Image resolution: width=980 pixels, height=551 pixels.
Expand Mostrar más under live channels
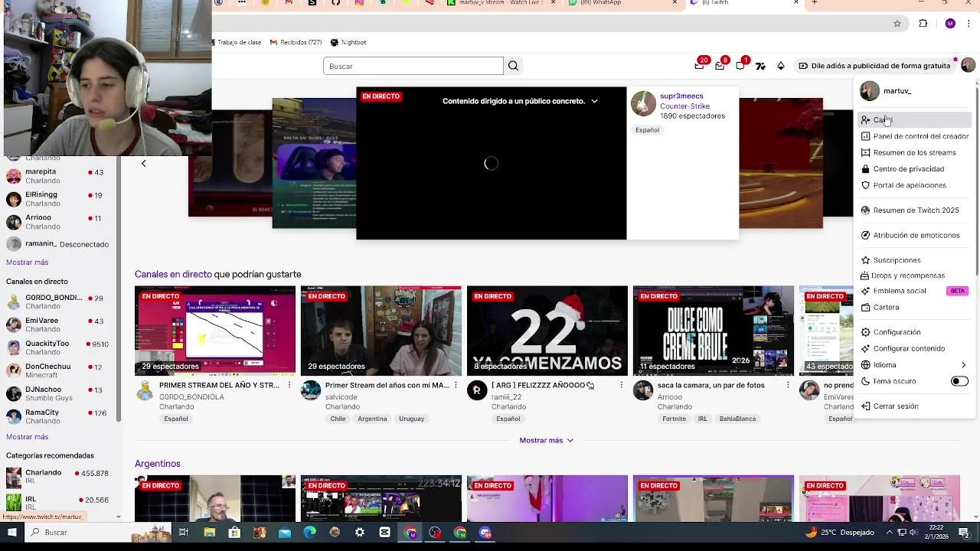tap(546, 440)
